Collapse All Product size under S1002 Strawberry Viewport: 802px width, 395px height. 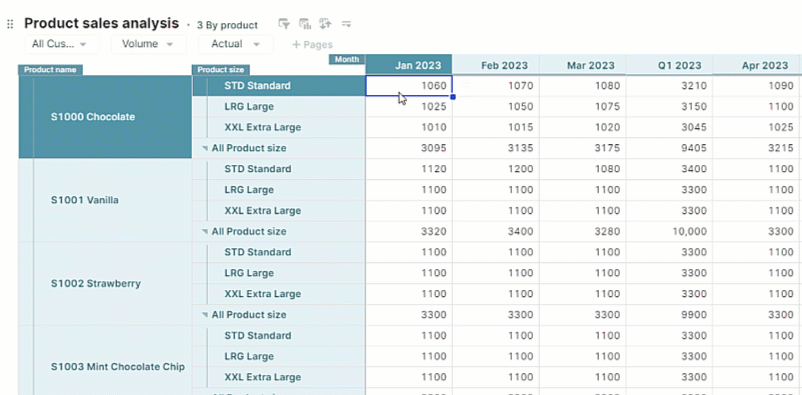(205, 315)
